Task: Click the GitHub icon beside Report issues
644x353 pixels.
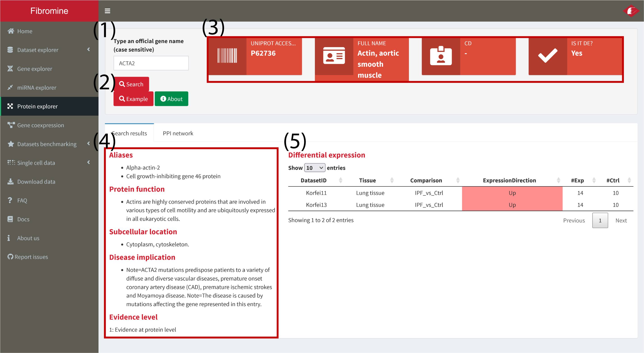Action: tap(10, 257)
